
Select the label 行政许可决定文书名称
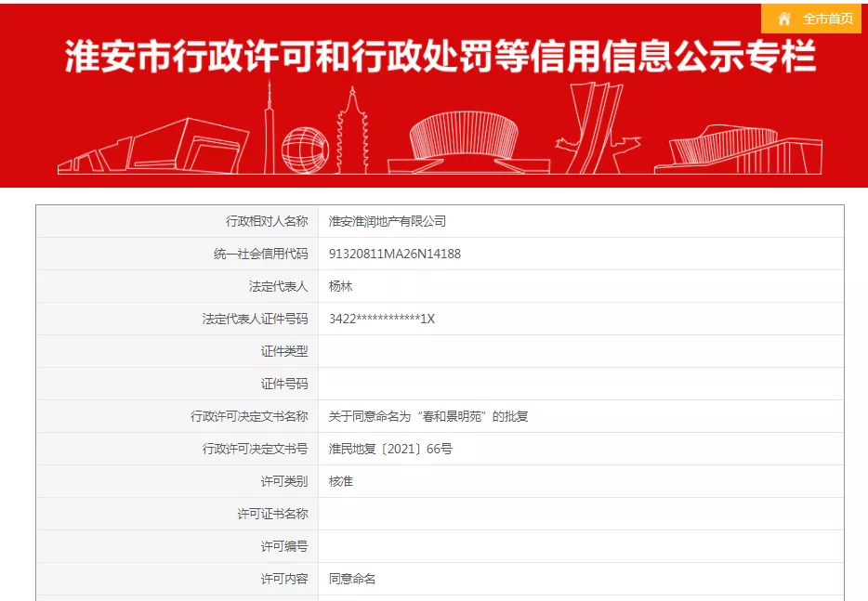tap(249, 417)
